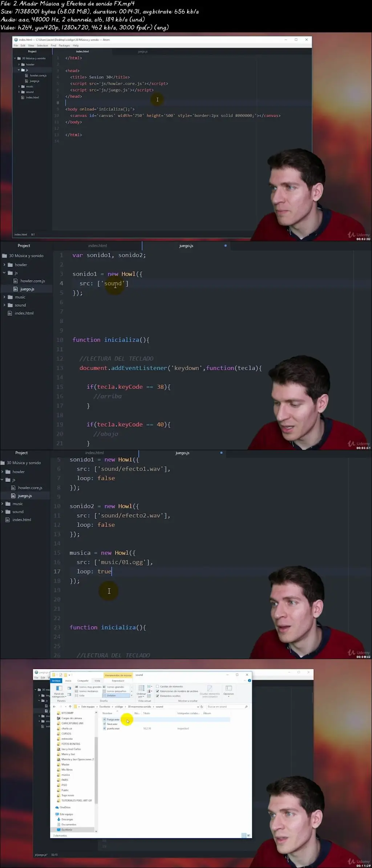Viewport: 372px width, 868px height.
Task: Click the music folder icon in the second frame
Action: coord(10,297)
